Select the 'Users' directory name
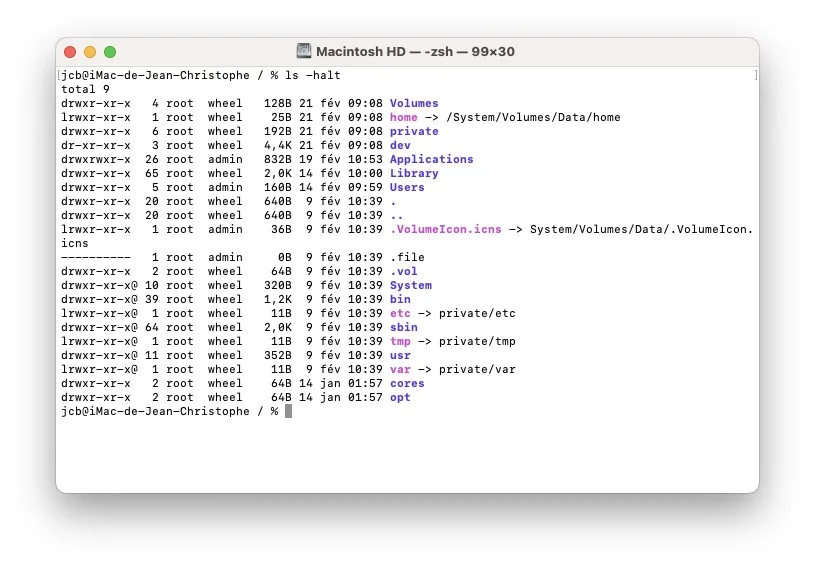The height and width of the screenshot is (567, 815). 407,188
